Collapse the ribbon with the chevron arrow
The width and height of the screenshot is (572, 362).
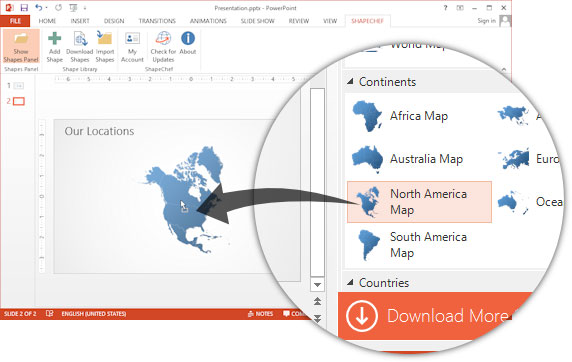tap(503, 69)
